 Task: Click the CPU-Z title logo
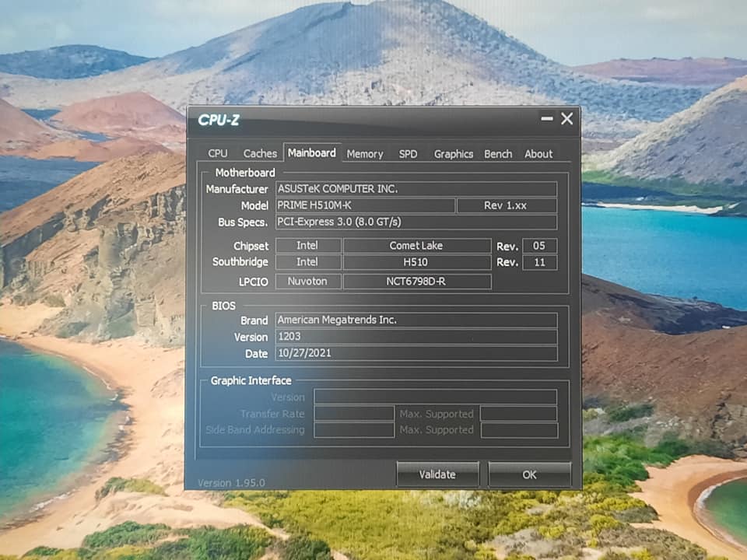[x=219, y=120]
